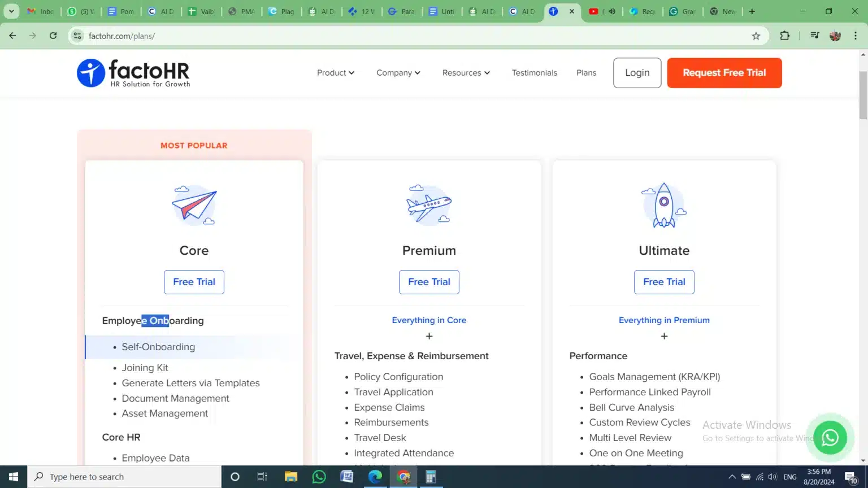Click Expense Claims feature
Image resolution: width=868 pixels, height=488 pixels.
[x=389, y=407]
